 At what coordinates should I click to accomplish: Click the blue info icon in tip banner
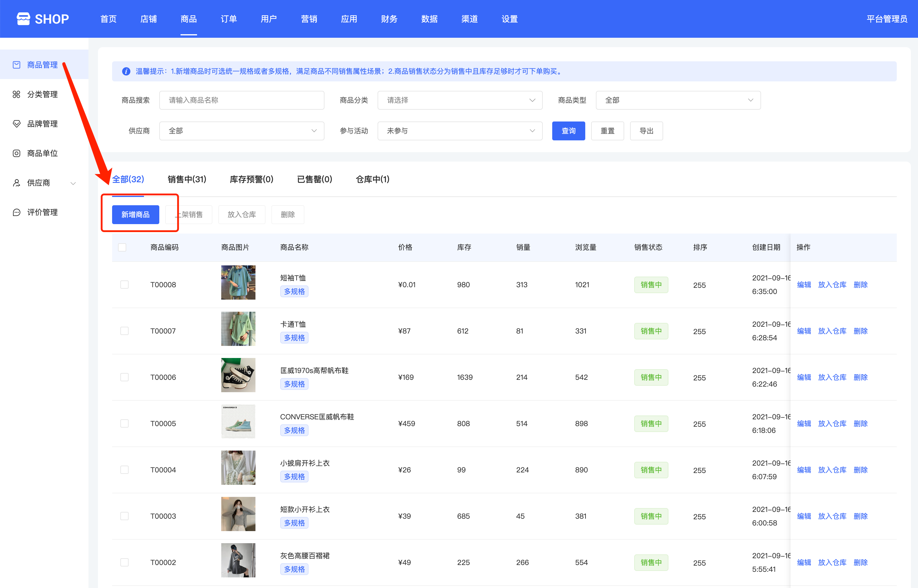[x=126, y=71]
